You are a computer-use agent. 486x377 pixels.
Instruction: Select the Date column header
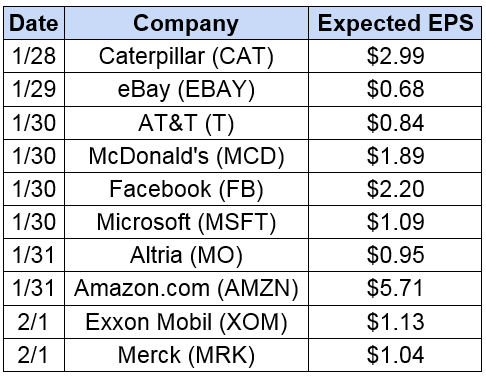34,23
